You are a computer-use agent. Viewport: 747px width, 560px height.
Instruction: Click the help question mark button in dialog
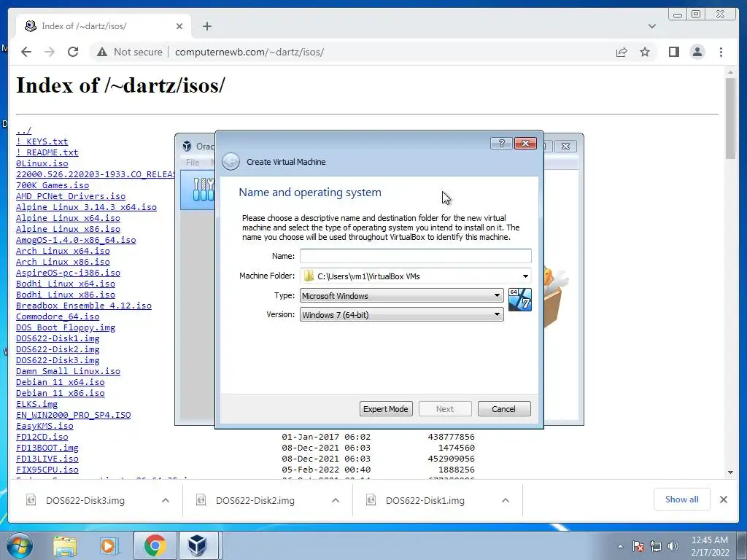pyautogui.click(x=501, y=144)
